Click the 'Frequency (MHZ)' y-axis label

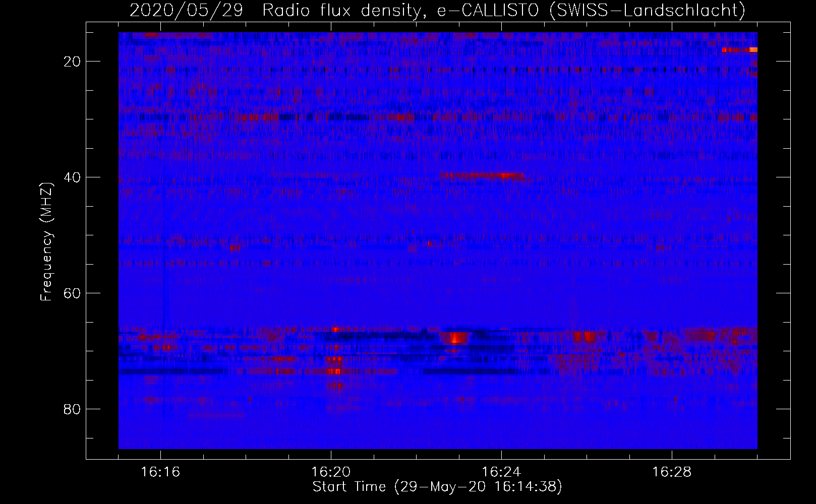[x=46, y=242]
